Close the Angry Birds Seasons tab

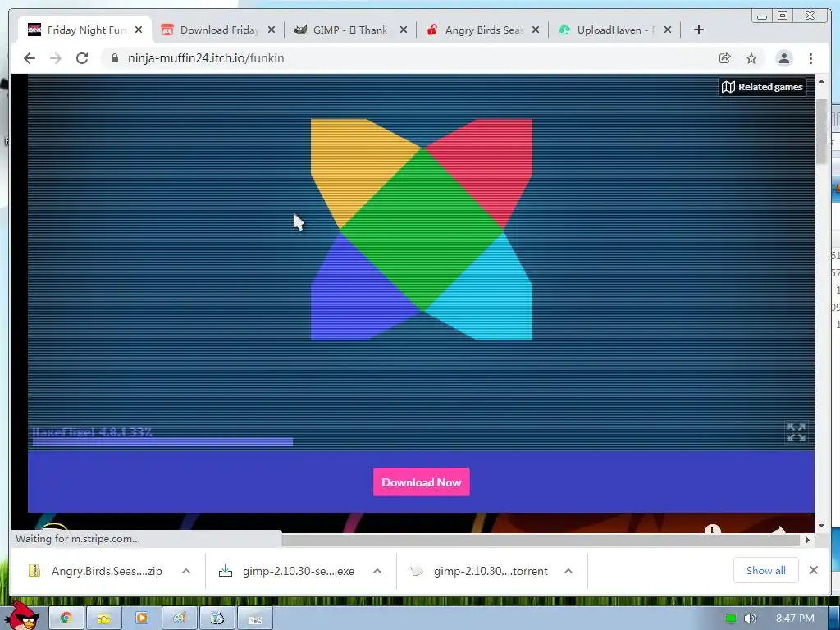click(x=535, y=30)
